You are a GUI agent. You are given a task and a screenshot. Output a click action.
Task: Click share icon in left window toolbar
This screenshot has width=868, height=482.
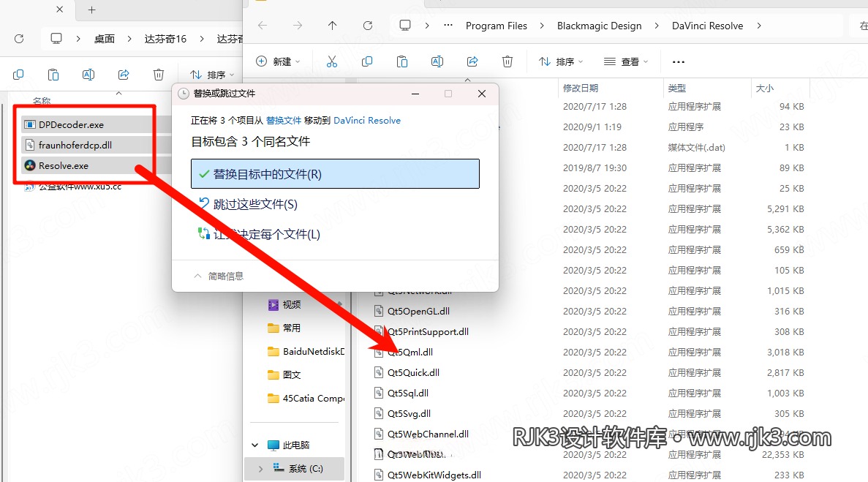124,74
